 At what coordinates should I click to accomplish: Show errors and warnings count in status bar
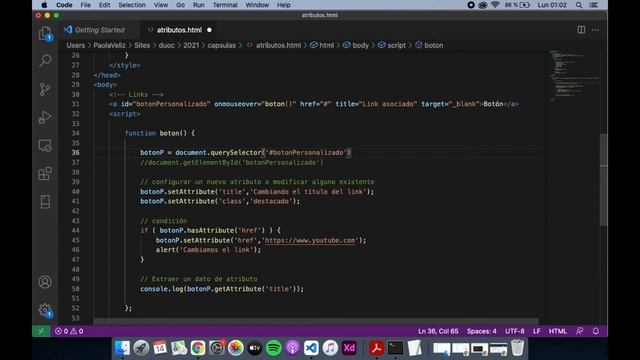click(x=69, y=331)
